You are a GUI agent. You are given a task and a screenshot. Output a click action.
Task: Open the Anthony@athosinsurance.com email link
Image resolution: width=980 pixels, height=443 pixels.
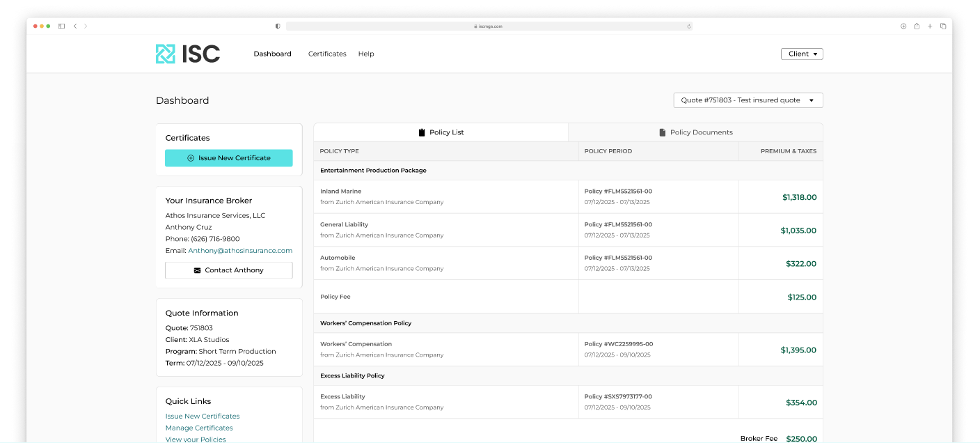pyautogui.click(x=240, y=251)
